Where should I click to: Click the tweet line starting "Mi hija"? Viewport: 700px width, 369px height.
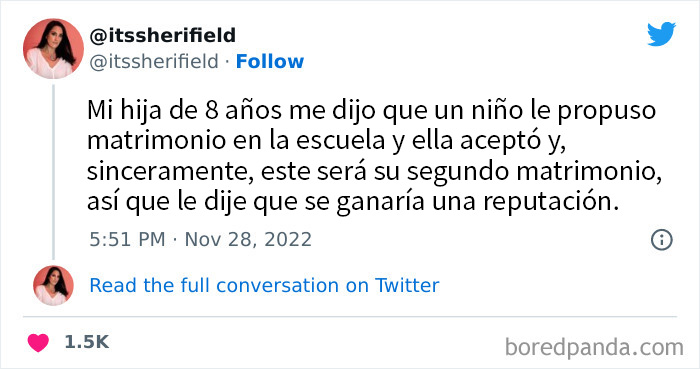click(x=371, y=111)
